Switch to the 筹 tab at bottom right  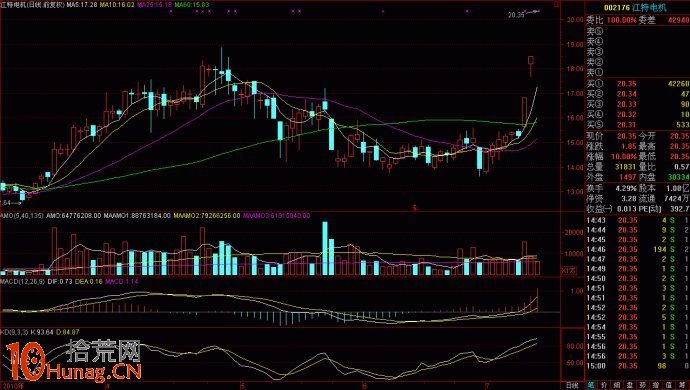click(682, 385)
